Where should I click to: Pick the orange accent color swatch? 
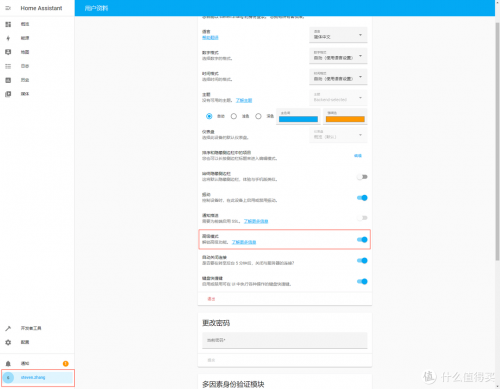point(345,119)
